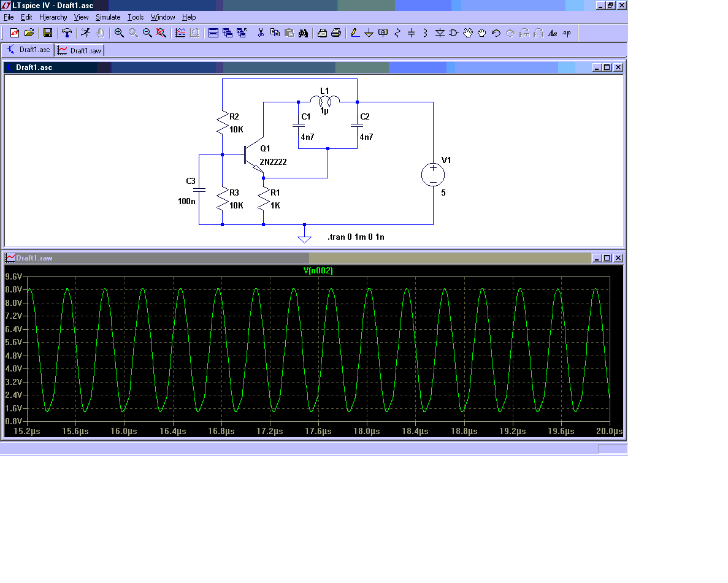The width and height of the screenshot is (728, 583).
Task: Click the V(n002) trace label
Action: click(x=318, y=270)
